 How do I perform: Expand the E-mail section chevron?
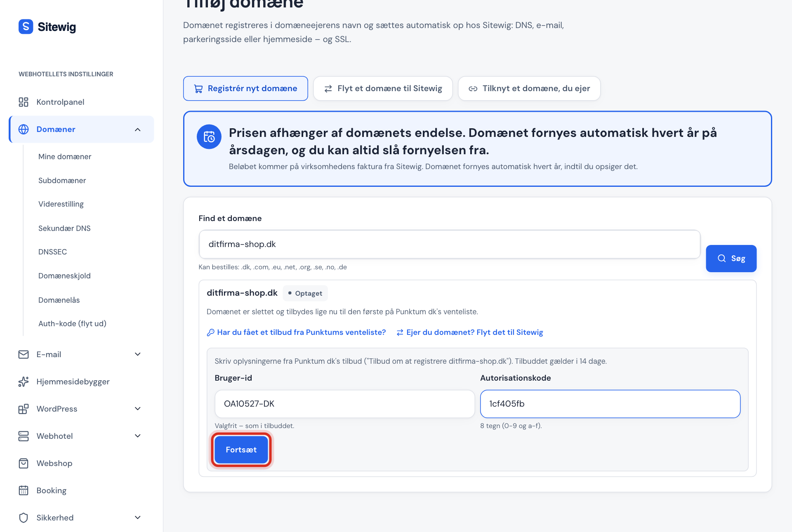click(x=138, y=355)
